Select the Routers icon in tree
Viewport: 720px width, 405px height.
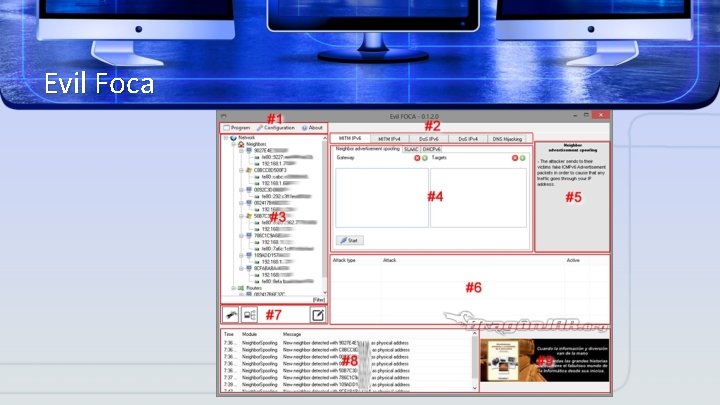pos(241,288)
